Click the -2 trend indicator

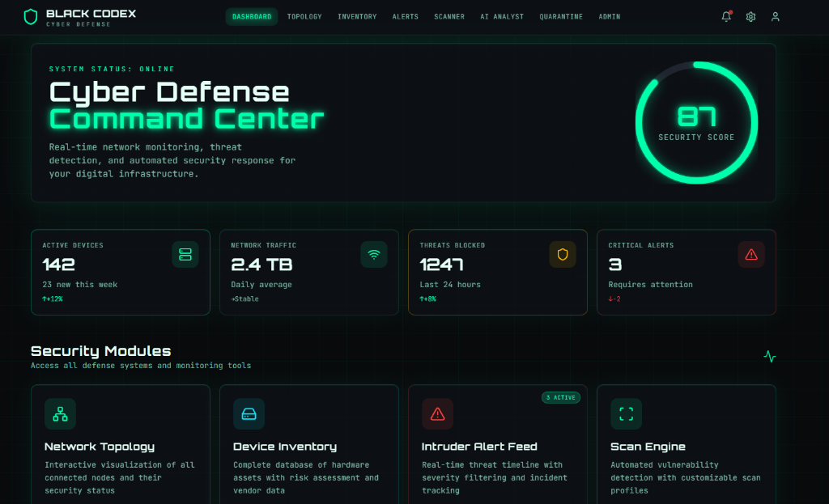614,299
